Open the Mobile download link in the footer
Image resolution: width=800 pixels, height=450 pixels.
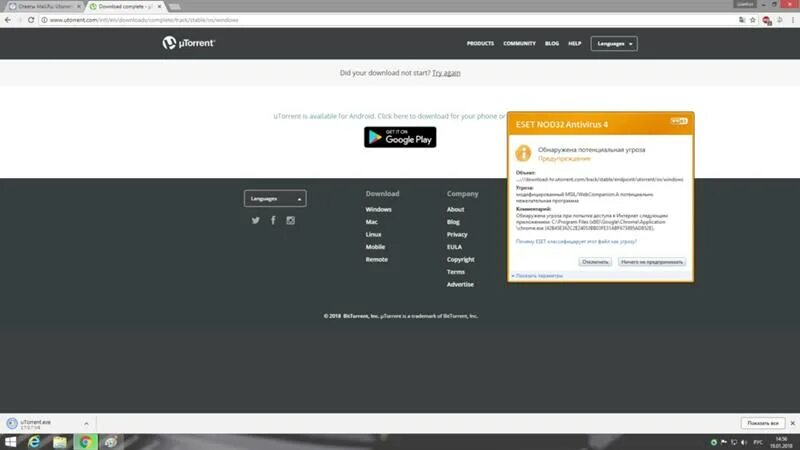[x=375, y=247]
